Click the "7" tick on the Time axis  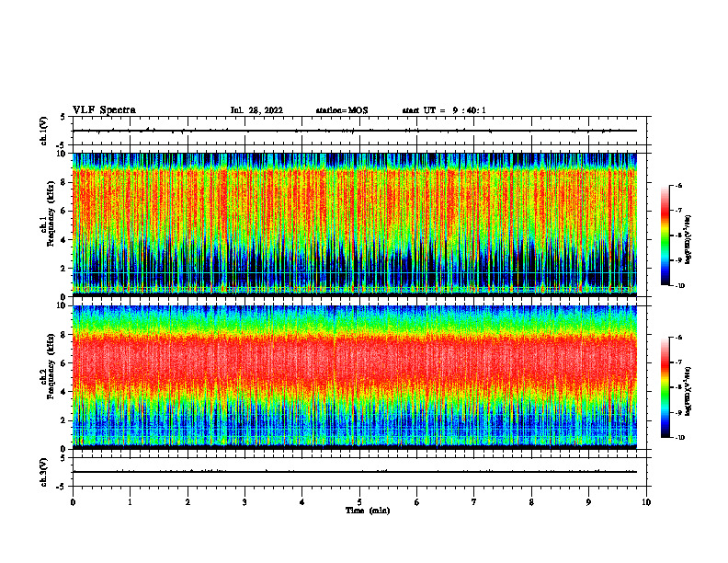474,502
